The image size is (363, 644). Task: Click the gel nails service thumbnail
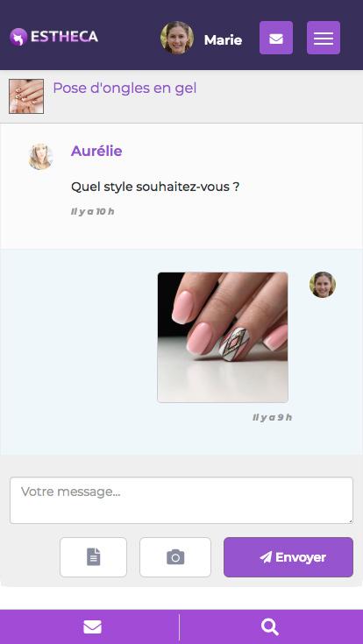[x=26, y=96]
